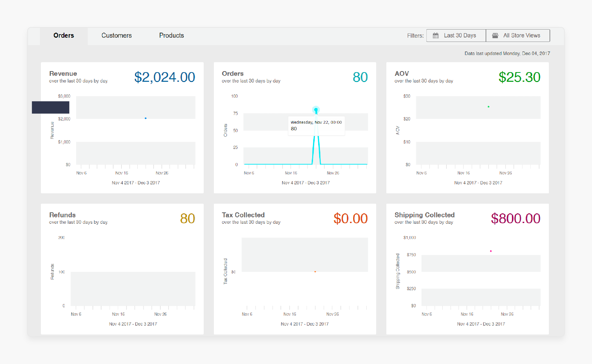This screenshot has height=364, width=592.
Task: Click the Refunds card title
Action: coord(62,215)
